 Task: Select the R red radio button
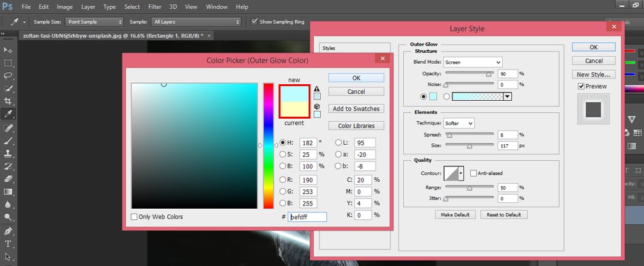tap(282, 179)
